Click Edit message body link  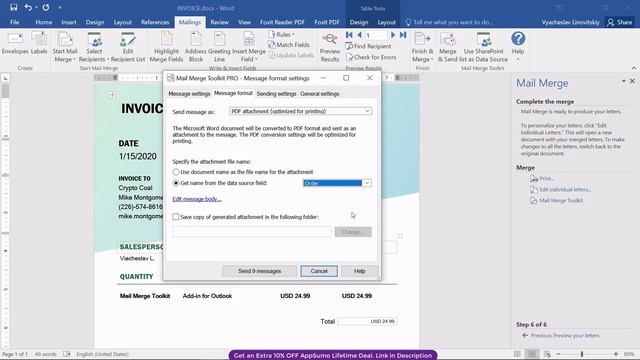pyautogui.click(x=197, y=199)
